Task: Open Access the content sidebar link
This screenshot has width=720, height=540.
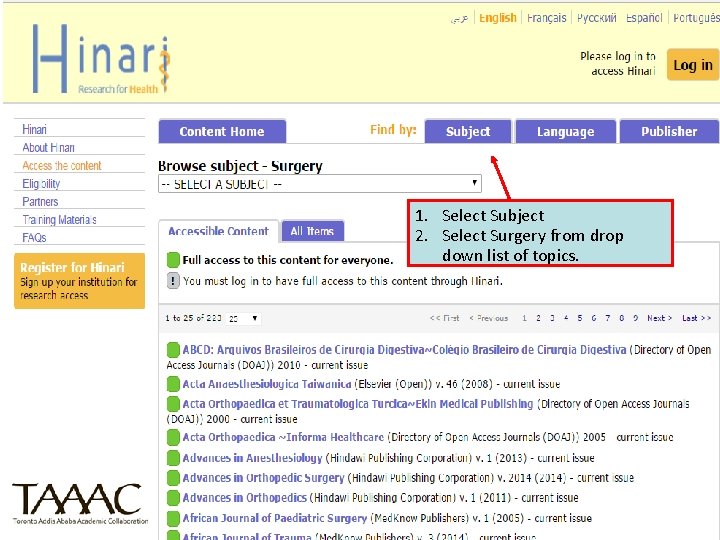Action: click(62, 166)
